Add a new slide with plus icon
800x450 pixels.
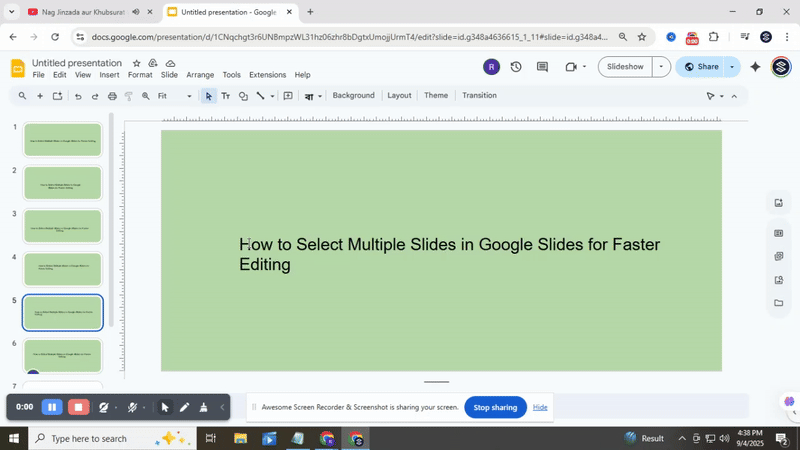click(39, 96)
